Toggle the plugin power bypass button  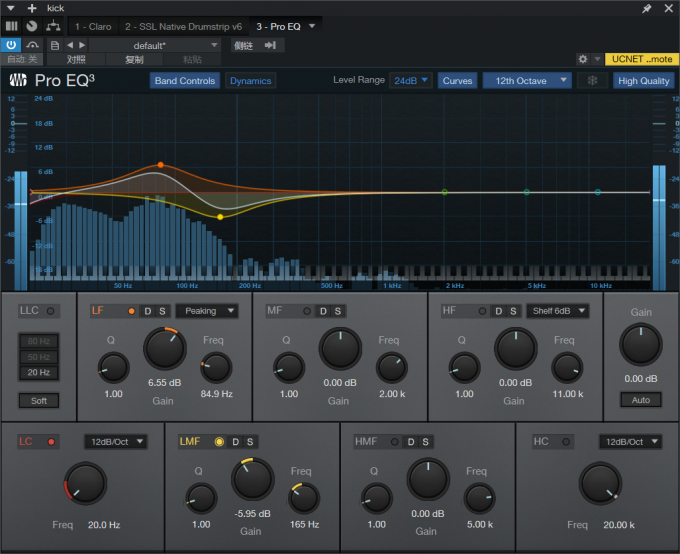(x=11, y=45)
